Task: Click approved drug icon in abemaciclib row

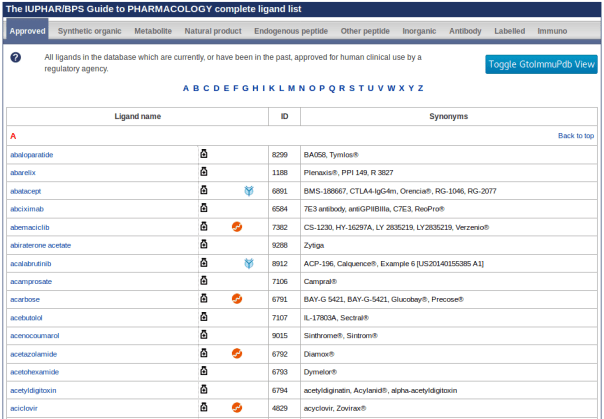Action: (204, 226)
